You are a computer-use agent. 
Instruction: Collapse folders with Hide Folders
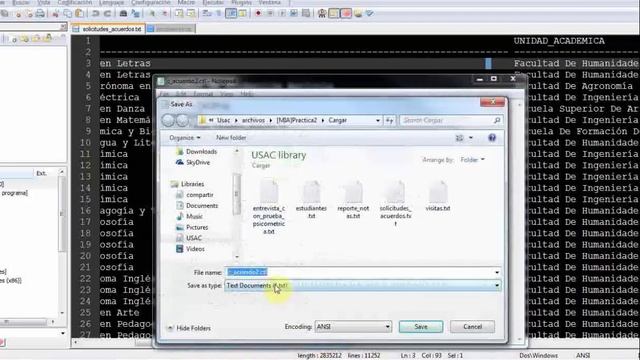(x=189, y=328)
